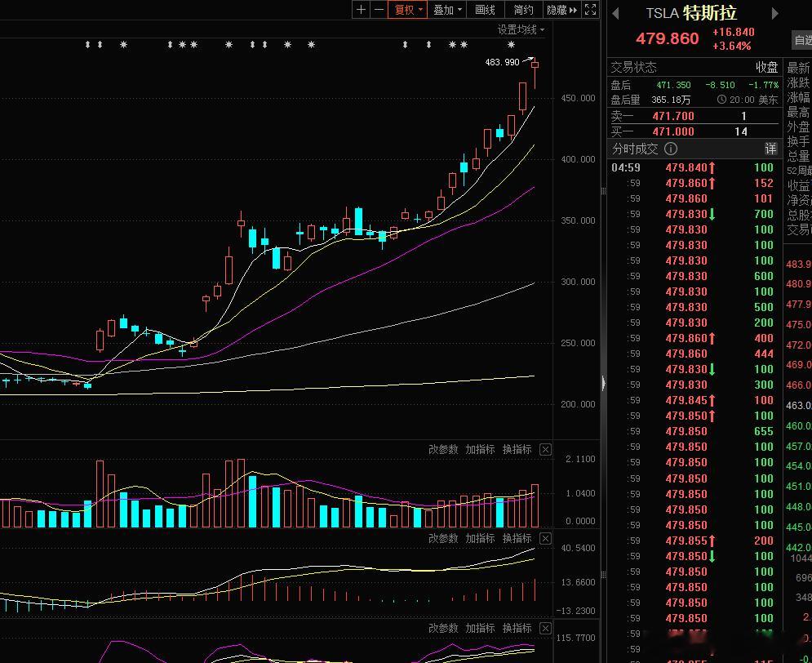Close the MACD indicator panel

coord(545,539)
